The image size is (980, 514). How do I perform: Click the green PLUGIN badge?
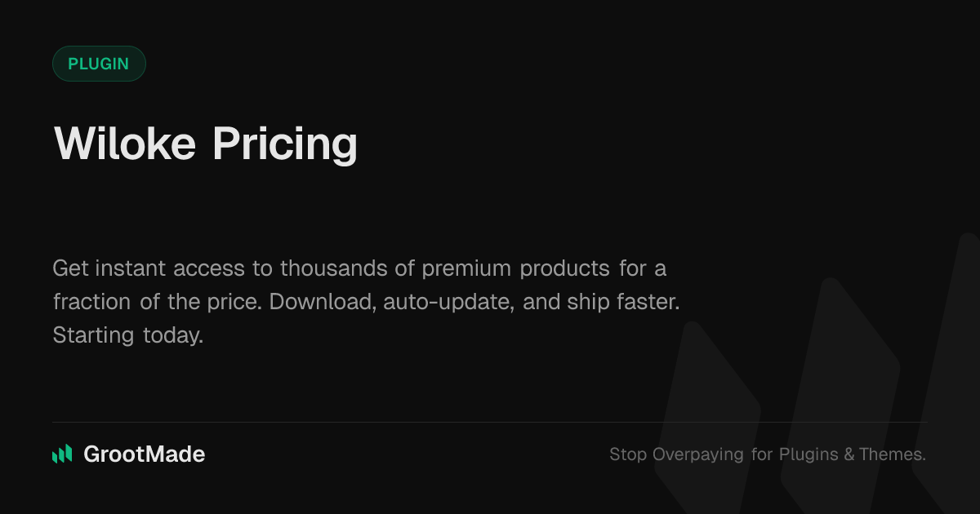tap(99, 64)
